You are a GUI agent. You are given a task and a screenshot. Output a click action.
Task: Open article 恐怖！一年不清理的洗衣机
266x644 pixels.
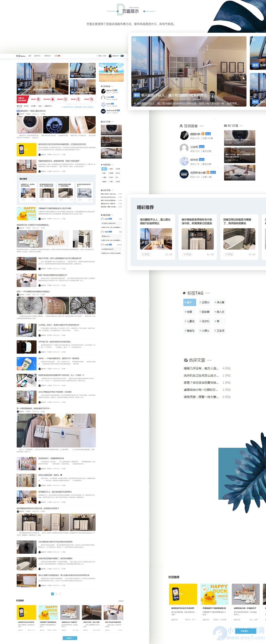[34, 292]
